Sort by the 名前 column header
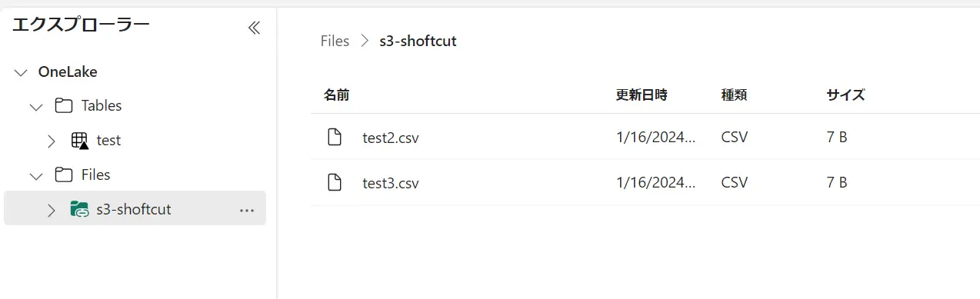980x299 pixels. tap(336, 95)
